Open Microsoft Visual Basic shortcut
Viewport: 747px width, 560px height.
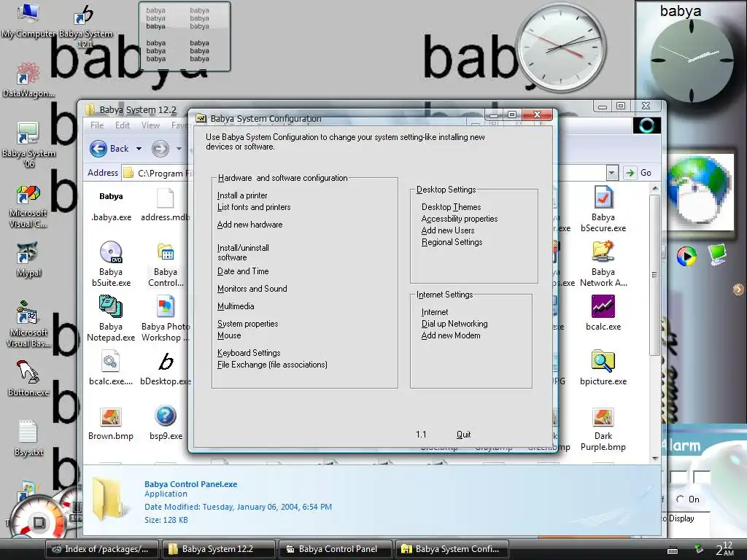click(28, 324)
